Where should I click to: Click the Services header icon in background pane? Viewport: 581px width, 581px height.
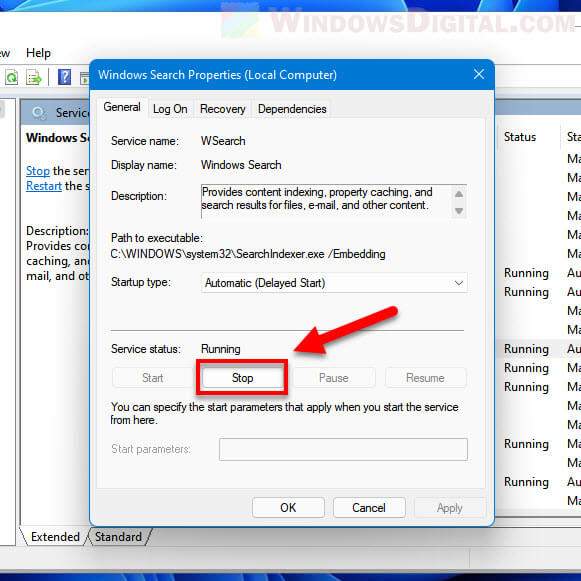39,112
